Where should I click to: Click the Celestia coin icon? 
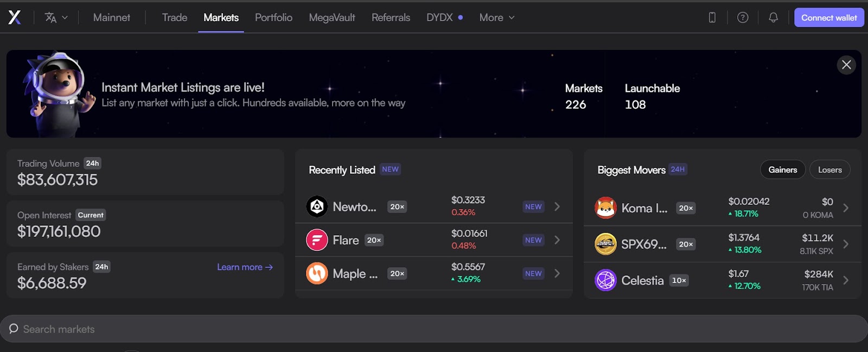pos(605,280)
